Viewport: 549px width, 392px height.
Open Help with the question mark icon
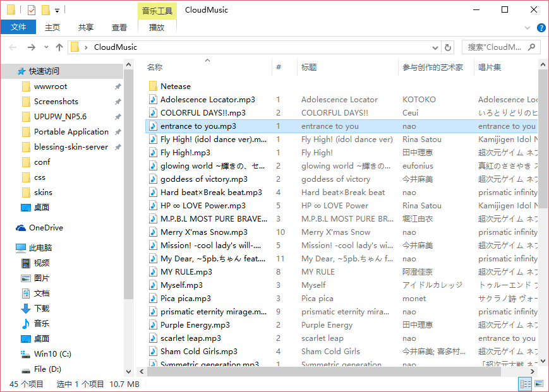pyautogui.click(x=541, y=28)
